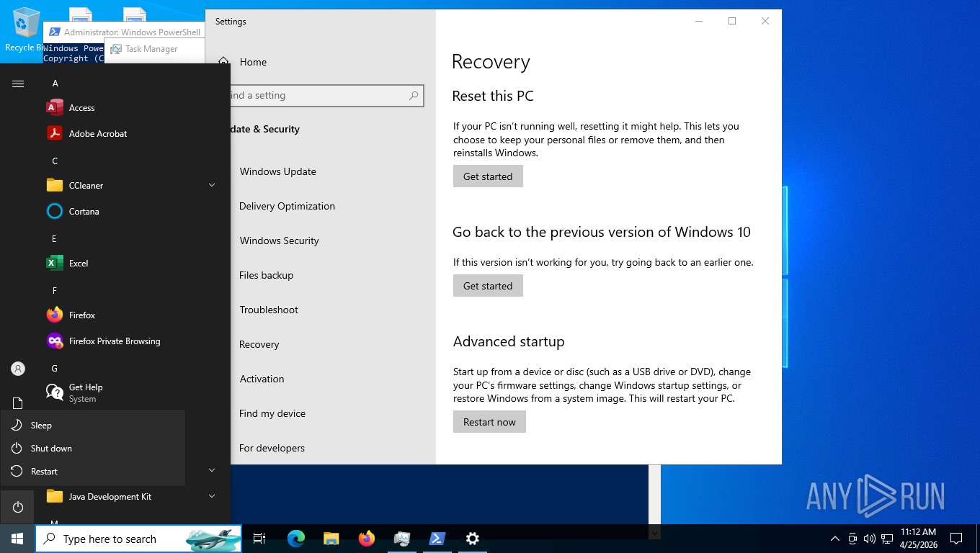
Task: Click the letter A header in app list
Action: (x=55, y=84)
